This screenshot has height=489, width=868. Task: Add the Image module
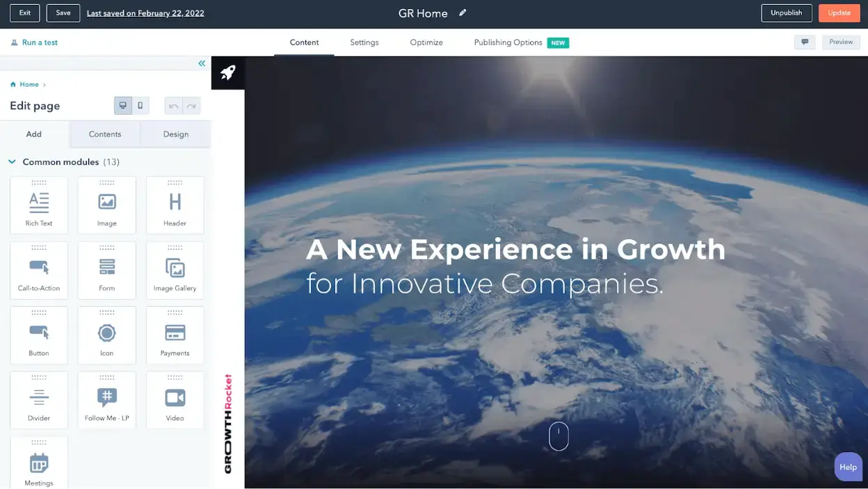point(106,205)
